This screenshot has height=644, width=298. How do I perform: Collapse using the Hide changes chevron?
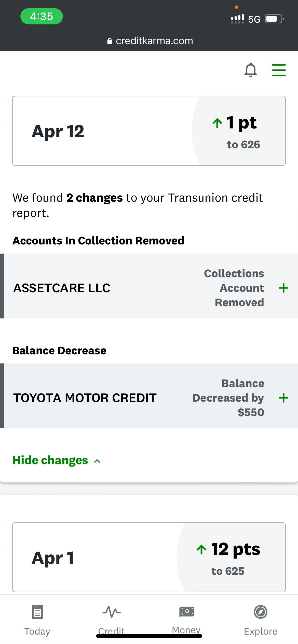pyautogui.click(x=97, y=461)
